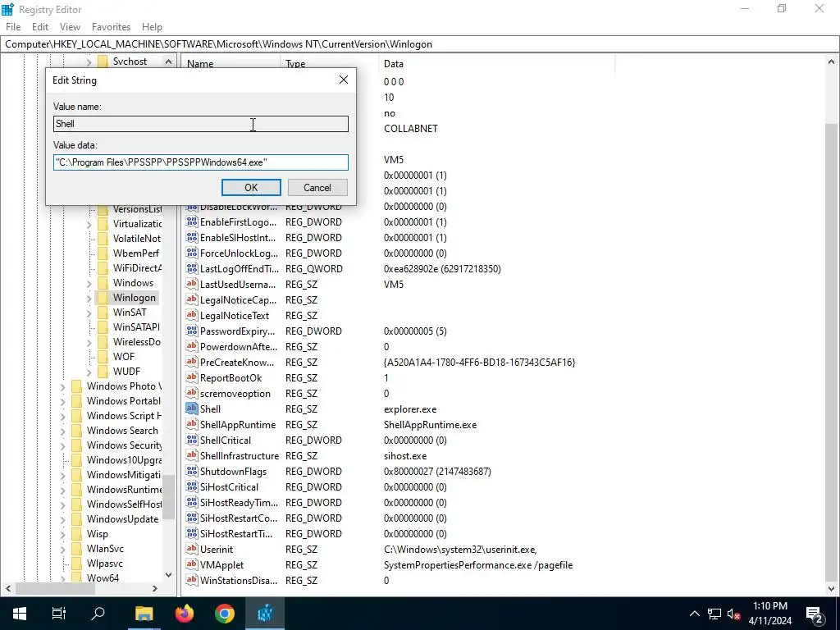Confirm the Edit String dialog with OK
840x630 pixels.
coord(251,188)
